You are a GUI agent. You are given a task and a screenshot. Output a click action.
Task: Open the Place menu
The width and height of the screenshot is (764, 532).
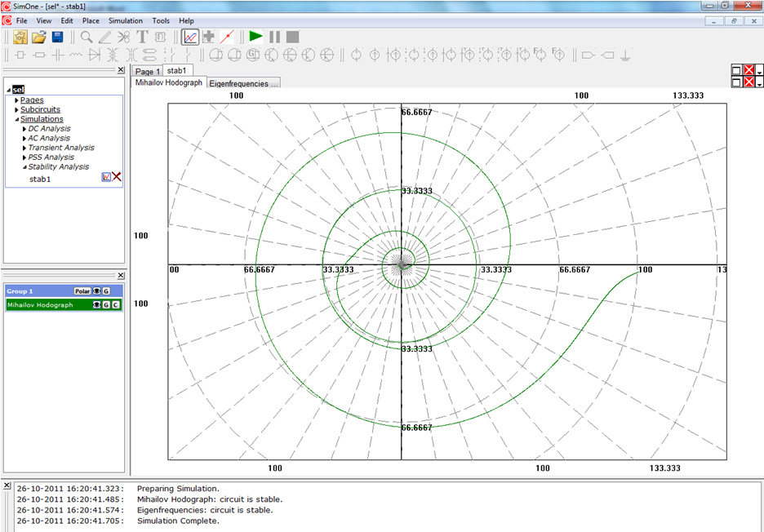pos(91,21)
